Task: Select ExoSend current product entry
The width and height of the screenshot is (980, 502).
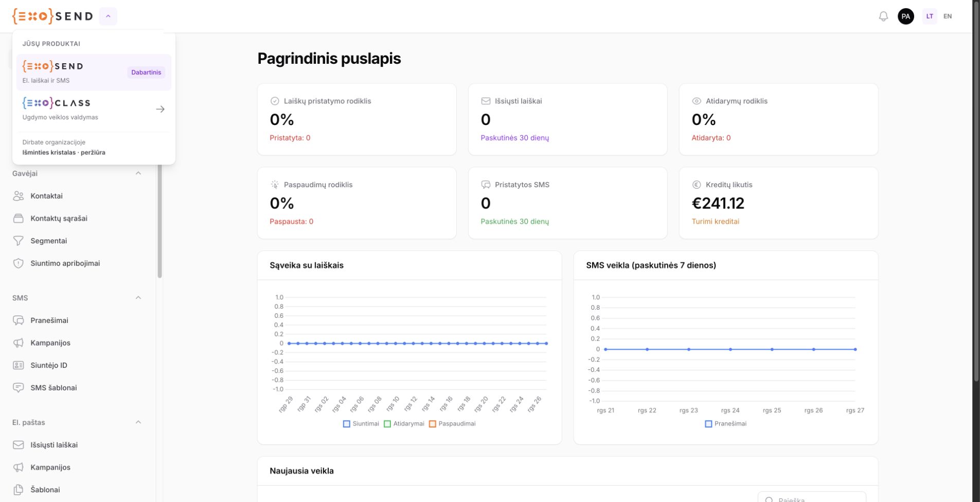Action: [x=94, y=73]
